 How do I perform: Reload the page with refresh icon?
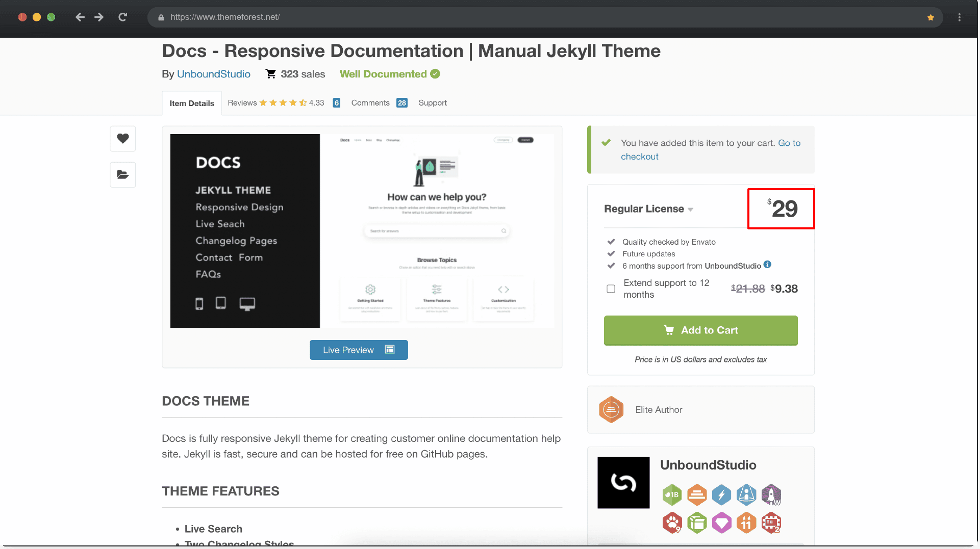point(122,17)
